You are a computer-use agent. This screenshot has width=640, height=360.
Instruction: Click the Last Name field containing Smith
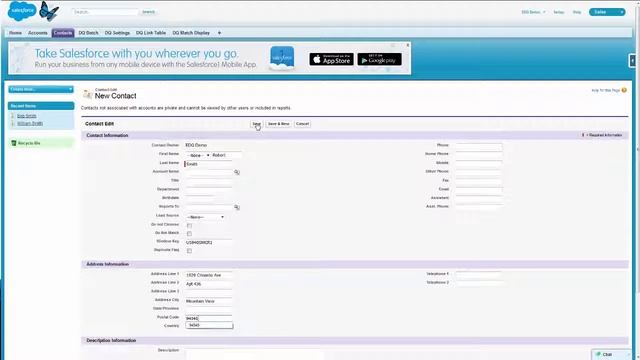[x=209, y=164]
